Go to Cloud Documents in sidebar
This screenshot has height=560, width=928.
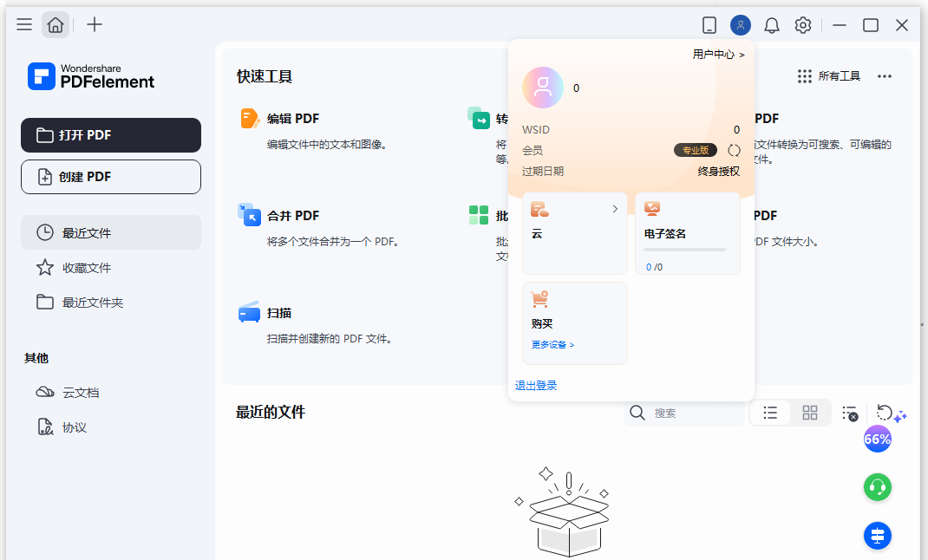click(x=81, y=393)
